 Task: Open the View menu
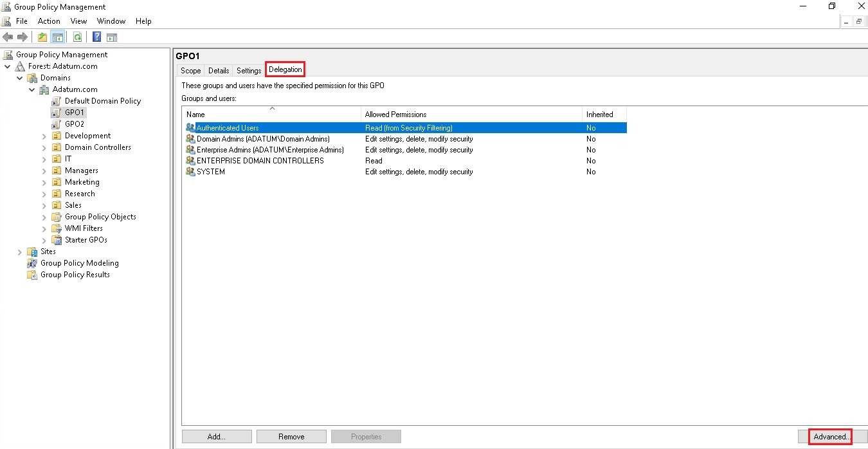click(78, 21)
